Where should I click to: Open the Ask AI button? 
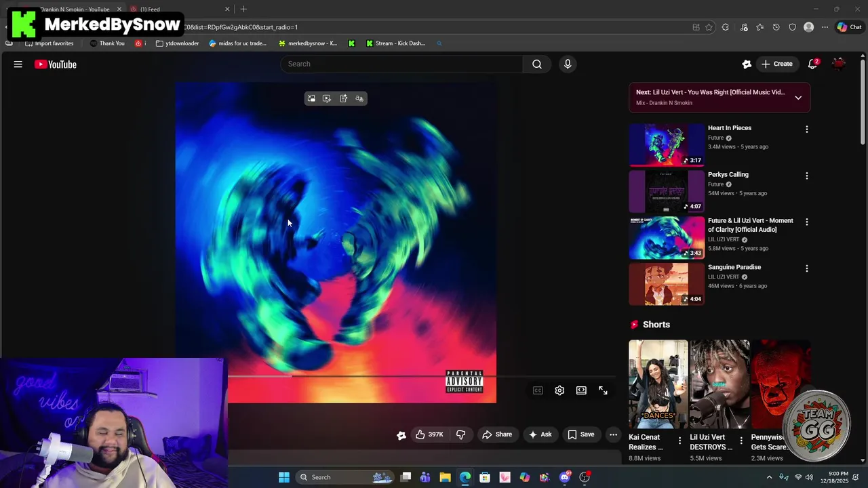pos(540,434)
